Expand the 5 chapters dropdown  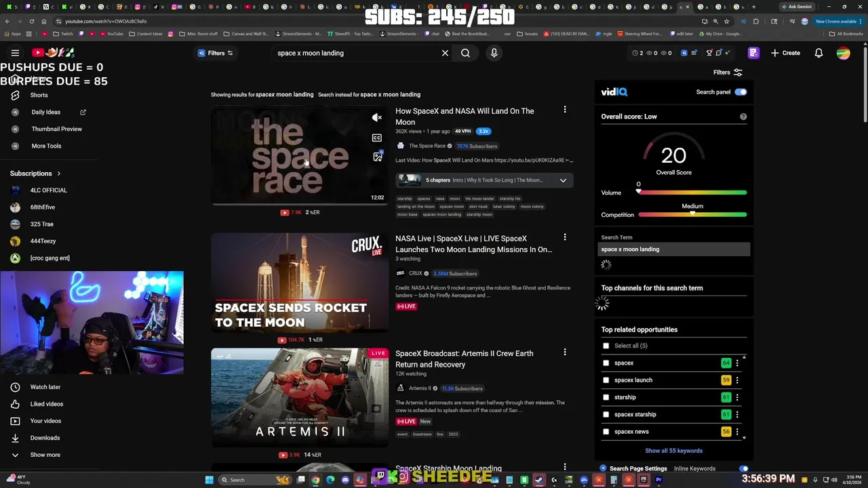click(x=563, y=180)
